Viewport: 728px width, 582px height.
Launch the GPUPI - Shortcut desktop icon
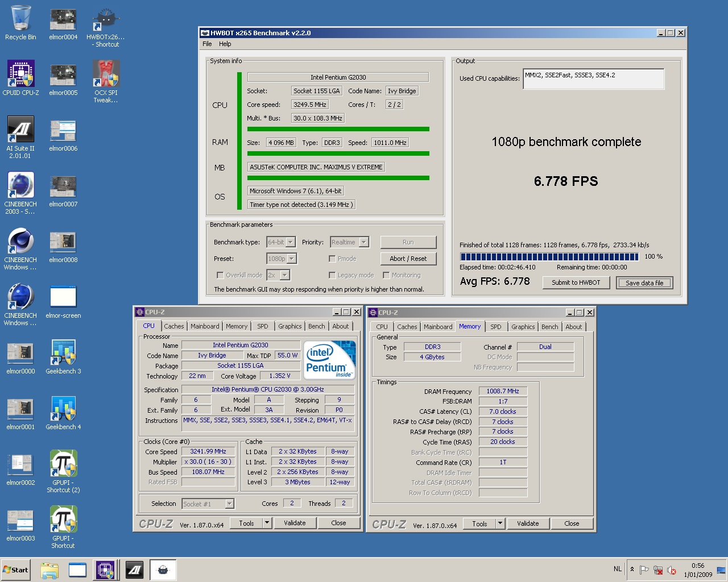[x=63, y=527]
